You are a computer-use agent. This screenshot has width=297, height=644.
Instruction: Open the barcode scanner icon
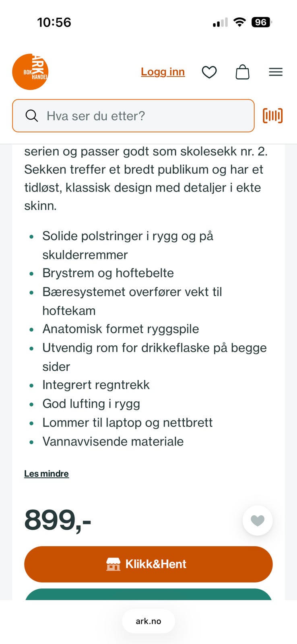[272, 116]
